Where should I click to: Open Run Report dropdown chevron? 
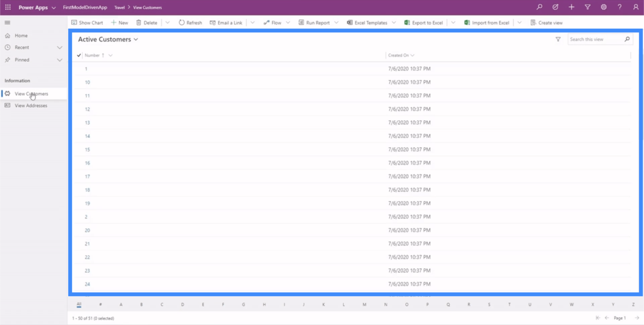[336, 23]
